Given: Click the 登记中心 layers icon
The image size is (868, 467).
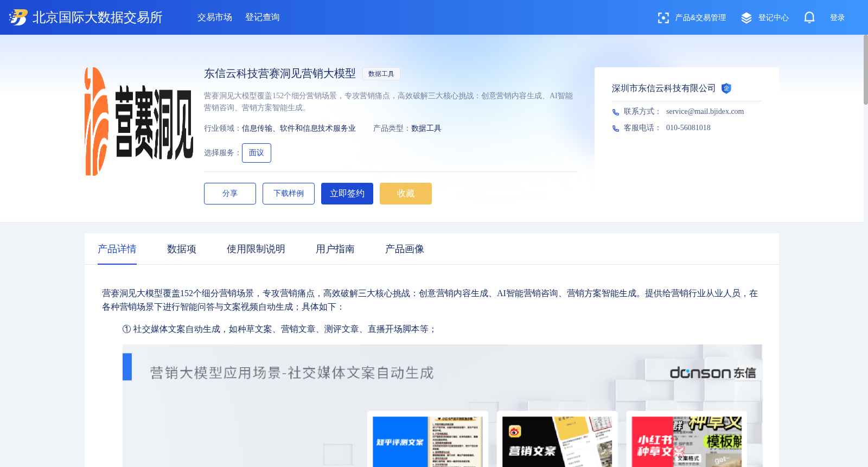Looking at the screenshot, I should 746,18.
